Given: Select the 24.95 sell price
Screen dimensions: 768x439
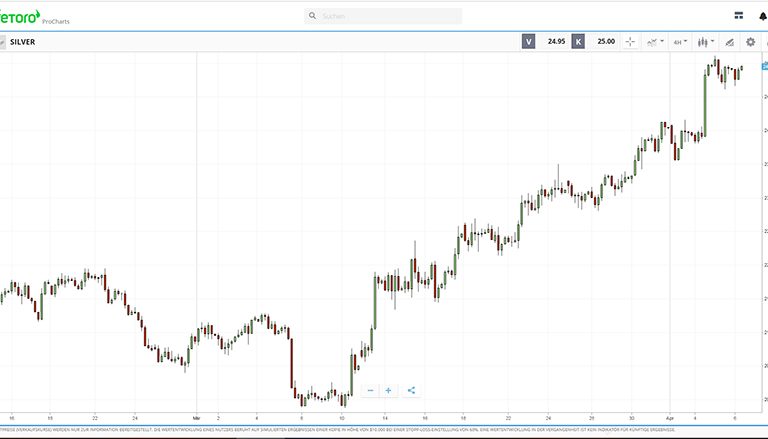Looking at the screenshot, I should tap(556, 42).
